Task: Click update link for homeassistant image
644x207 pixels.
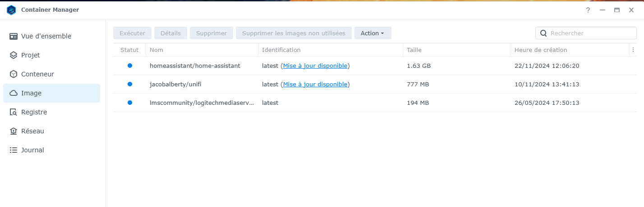Action: coord(315,66)
